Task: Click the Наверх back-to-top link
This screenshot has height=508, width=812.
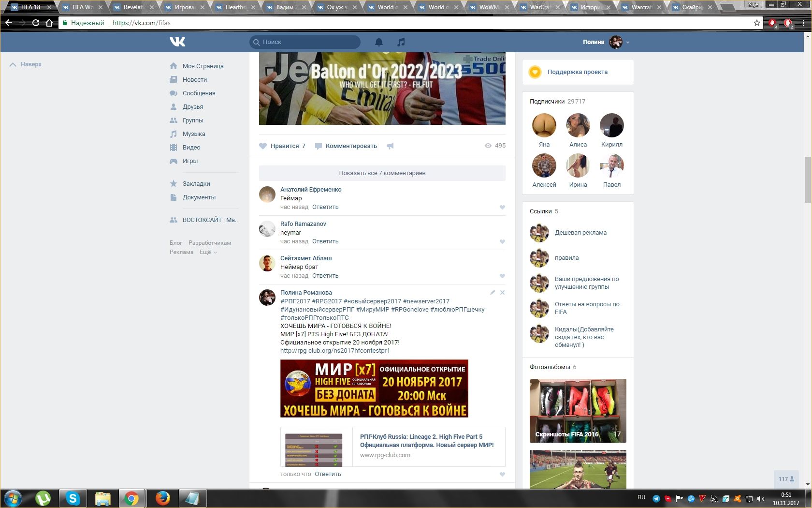Action: (26, 64)
